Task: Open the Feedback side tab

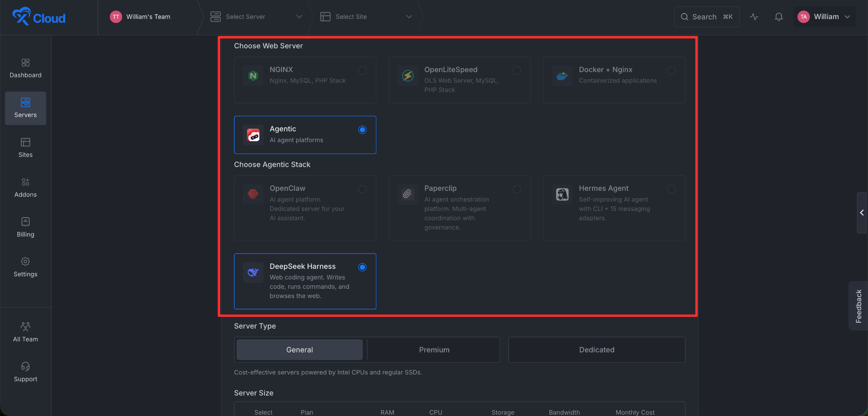Action: tap(859, 306)
